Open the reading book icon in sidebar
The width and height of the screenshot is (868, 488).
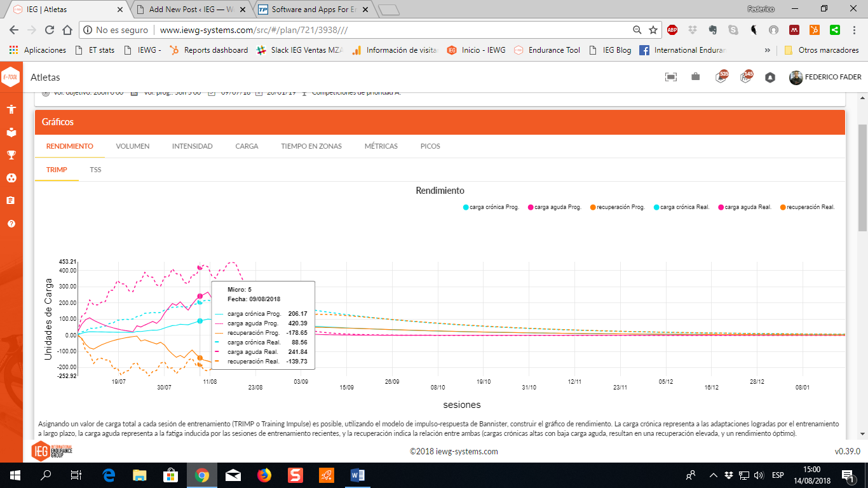click(11, 133)
